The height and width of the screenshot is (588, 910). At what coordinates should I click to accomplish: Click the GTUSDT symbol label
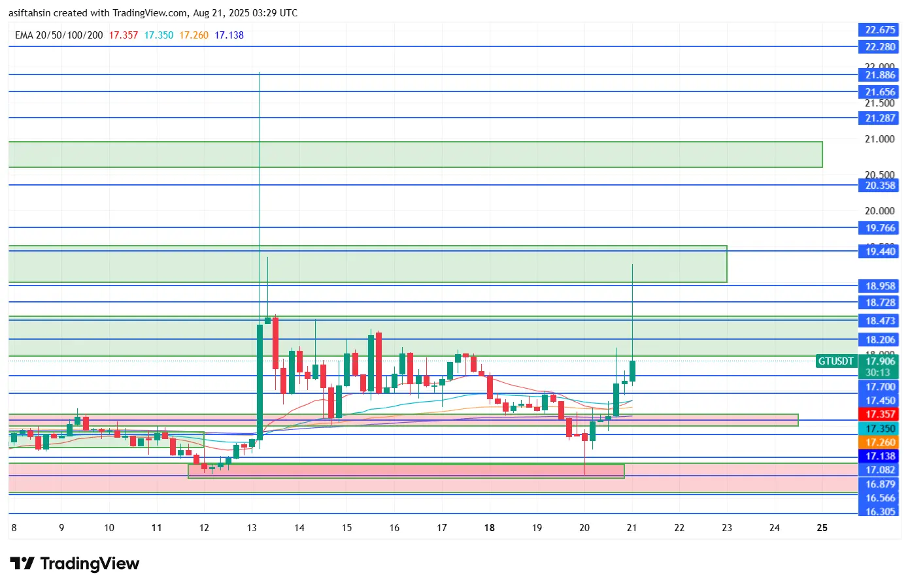(x=836, y=361)
